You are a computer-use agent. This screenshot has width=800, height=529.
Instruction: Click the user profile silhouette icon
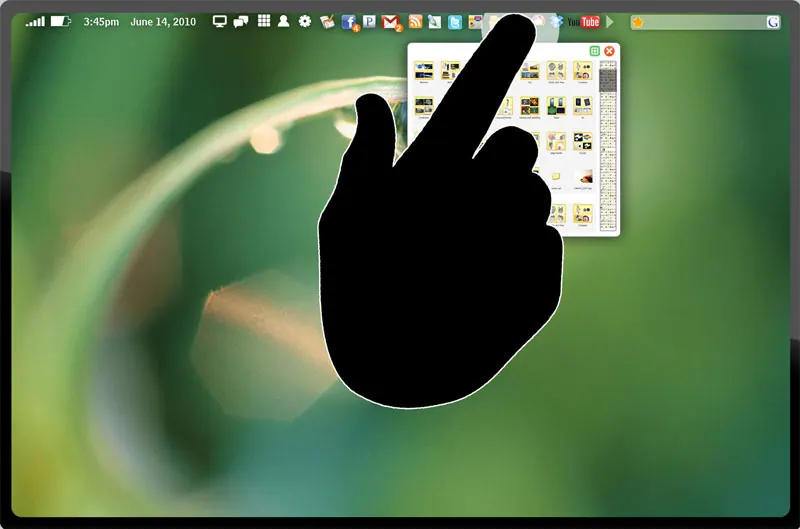[283, 21]
